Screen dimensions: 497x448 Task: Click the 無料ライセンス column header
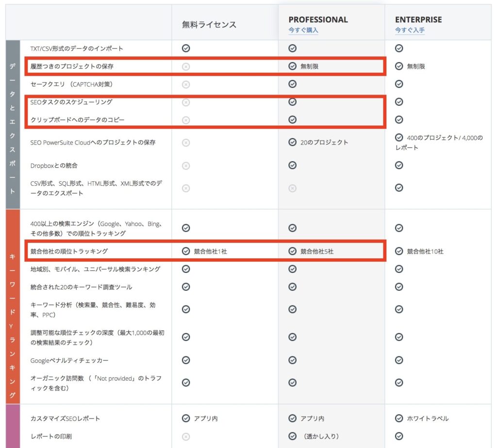coord(209,25)
